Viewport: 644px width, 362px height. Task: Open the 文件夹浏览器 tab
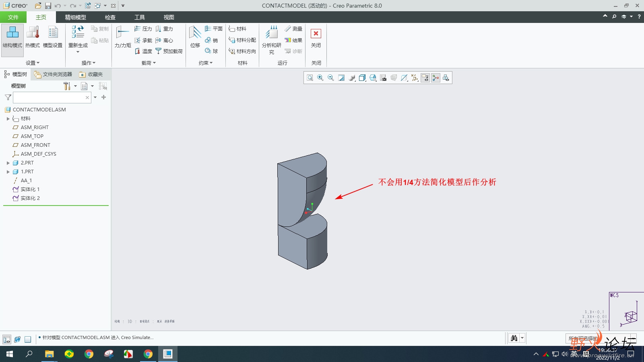[53, 74]
